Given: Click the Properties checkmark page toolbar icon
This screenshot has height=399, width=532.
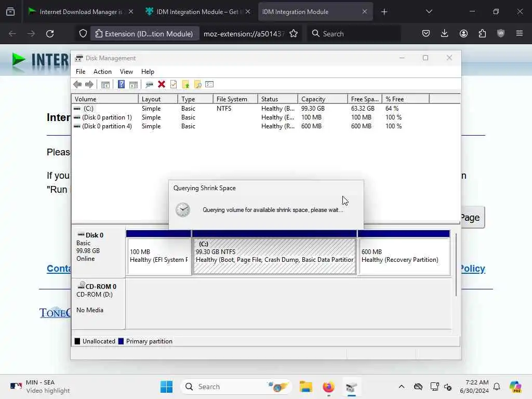Looking at the screenshot, I should [x=174, y=84].
